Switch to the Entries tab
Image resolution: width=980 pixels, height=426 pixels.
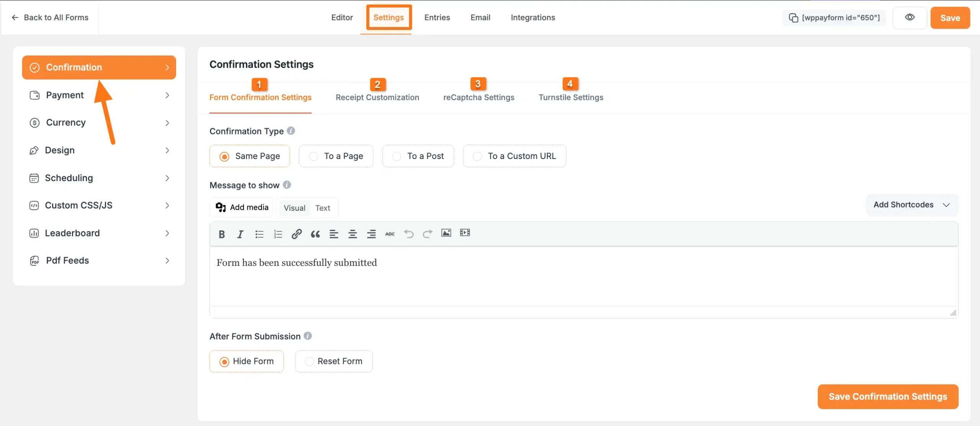coord(437,17)
